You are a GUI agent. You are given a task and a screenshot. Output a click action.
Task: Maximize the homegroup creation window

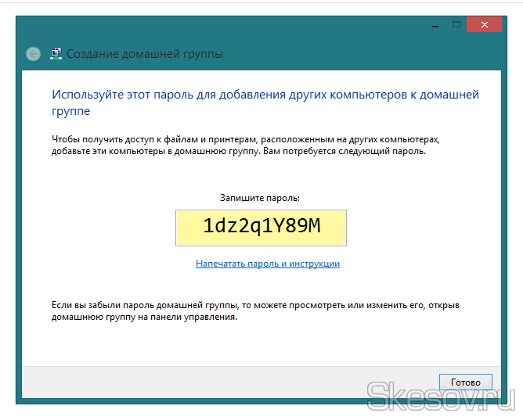456,25
